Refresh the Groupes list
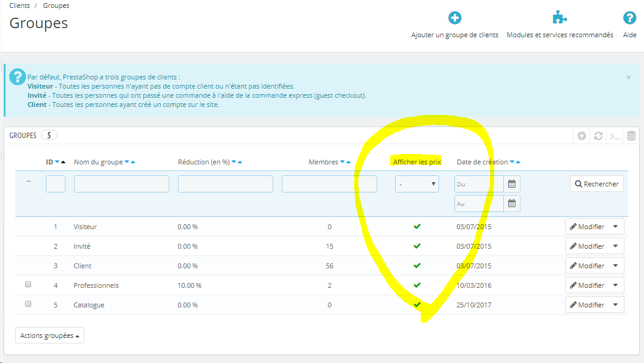This screenshot has width=644, height=363. (598, 136)
